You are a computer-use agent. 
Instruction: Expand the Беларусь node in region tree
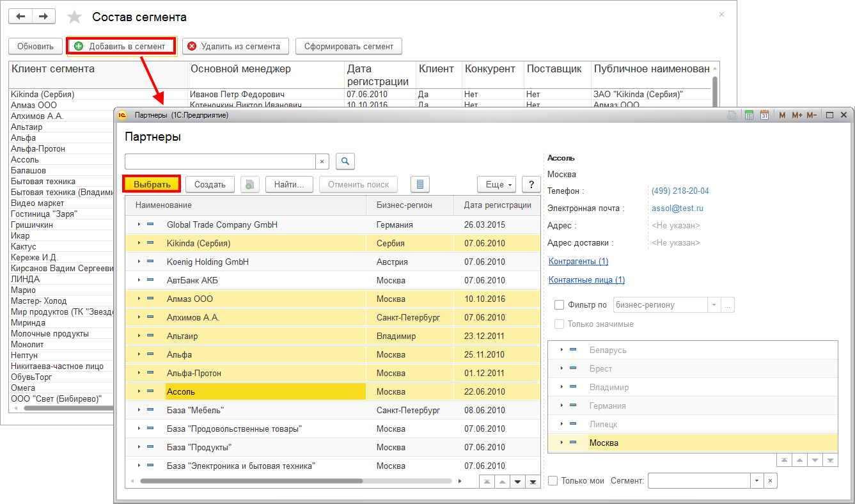click(x=561, y=350)
